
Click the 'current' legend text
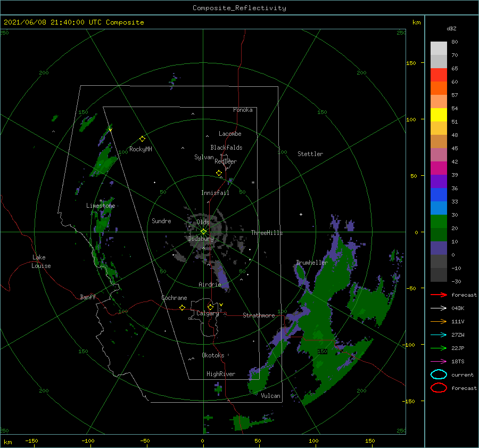(x=462, y=374)
